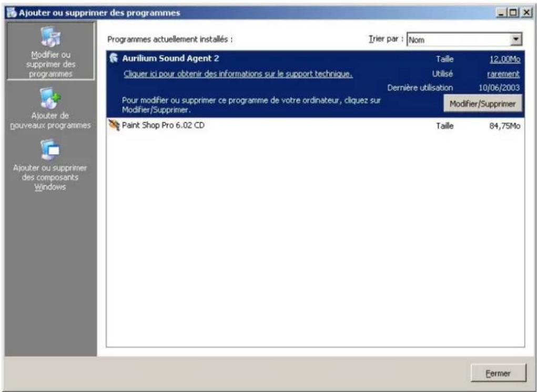This screenshot has width=537, height=392.
Task: Click the Trier par Nom combo box
Action: pos(464,39)
